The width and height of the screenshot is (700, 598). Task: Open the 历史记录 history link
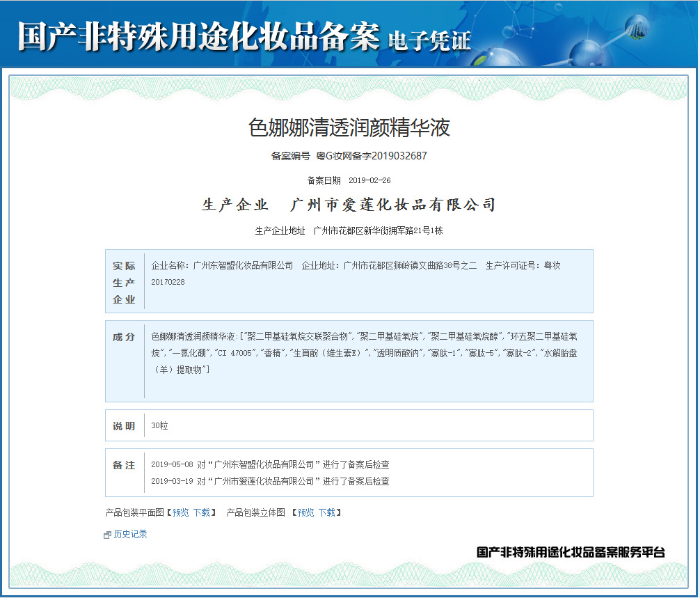click(130, 534)
